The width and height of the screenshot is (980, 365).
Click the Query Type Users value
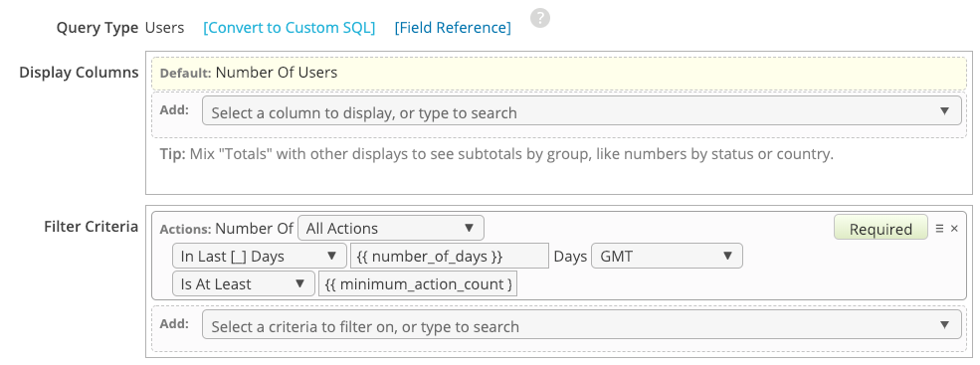point(164,28)
